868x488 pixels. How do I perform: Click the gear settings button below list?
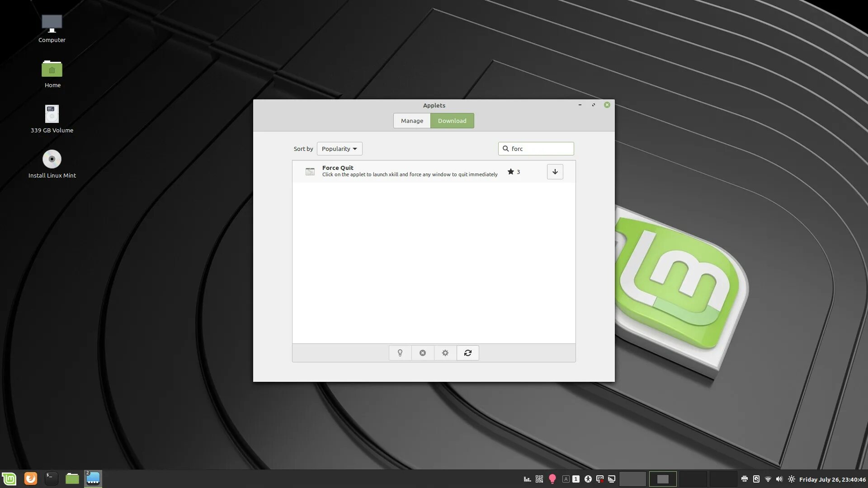pyautogui.click(x=445, y=353)
